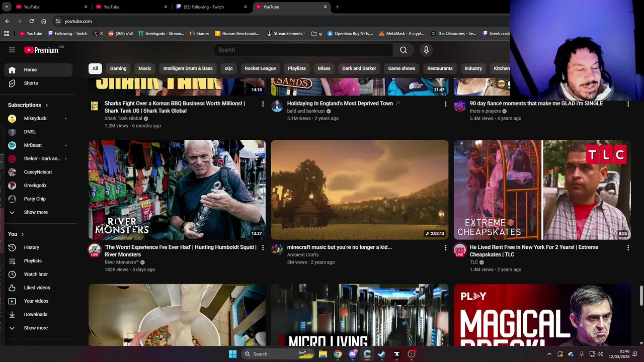Viewport: 644px width, 362px height.
Task: Open Playlists in the sidebar
Action: (x=38, y=260)
